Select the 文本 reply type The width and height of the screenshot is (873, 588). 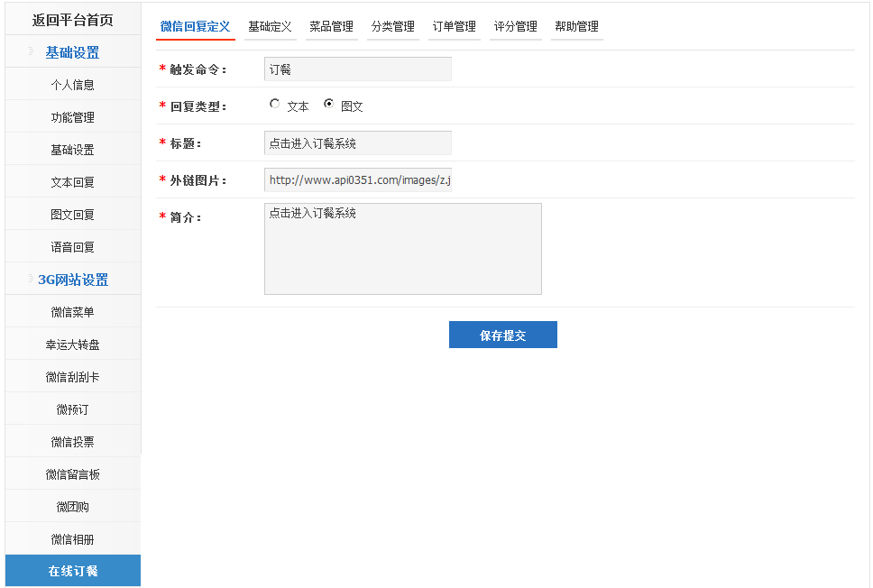pos(274,103)
